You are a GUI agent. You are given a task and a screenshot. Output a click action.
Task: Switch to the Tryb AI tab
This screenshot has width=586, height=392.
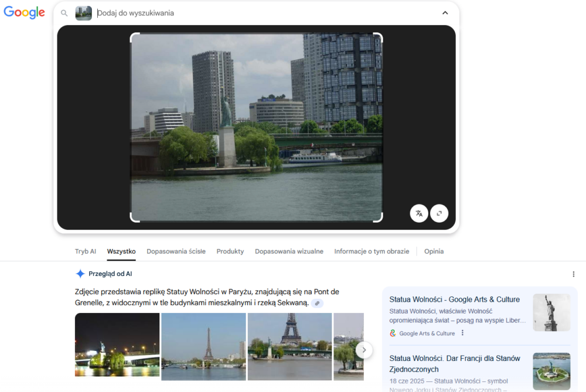(86, 251)
